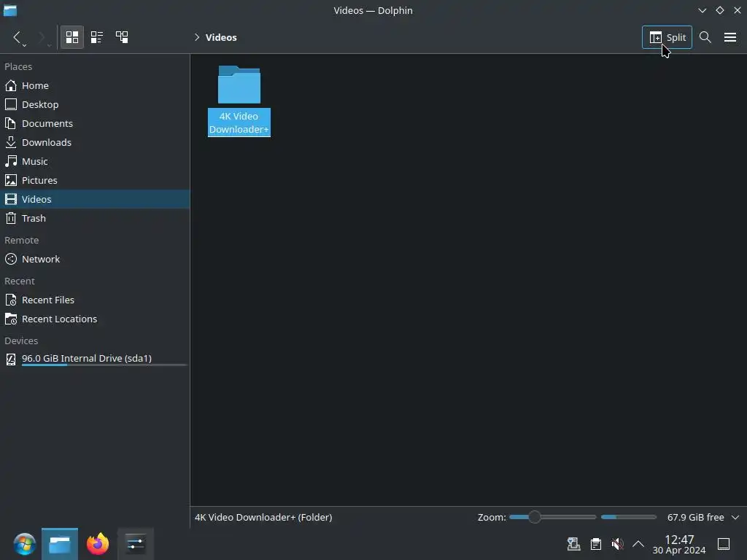The height and width of the screenshot is (560, 747).
Task: Click the 4K Video Downloader+ folder name label
Action: tap(239, 122)
